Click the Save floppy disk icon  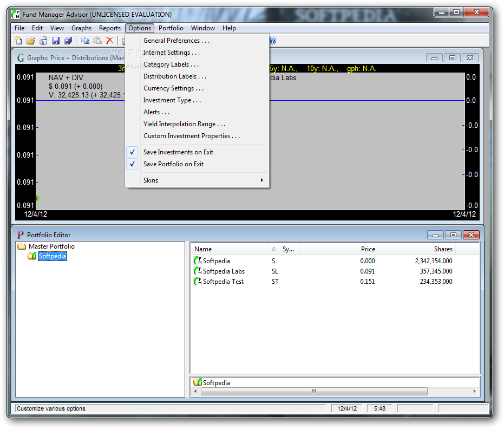click(x=56, y=41)
